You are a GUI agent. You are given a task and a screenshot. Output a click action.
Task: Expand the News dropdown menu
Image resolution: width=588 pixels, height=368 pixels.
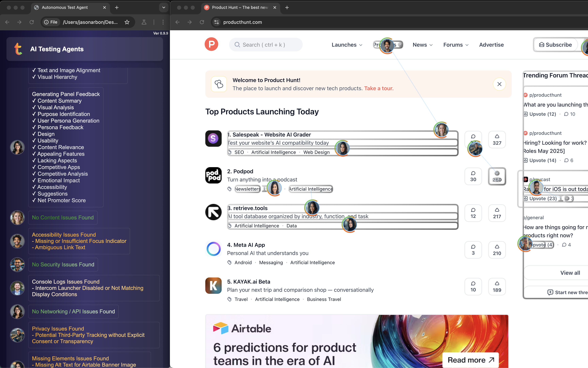click(x=423, y=45)
